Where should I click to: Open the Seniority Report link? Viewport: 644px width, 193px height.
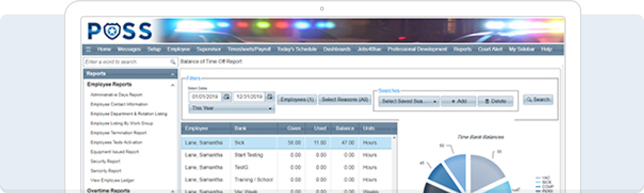[x=106, y=171]
